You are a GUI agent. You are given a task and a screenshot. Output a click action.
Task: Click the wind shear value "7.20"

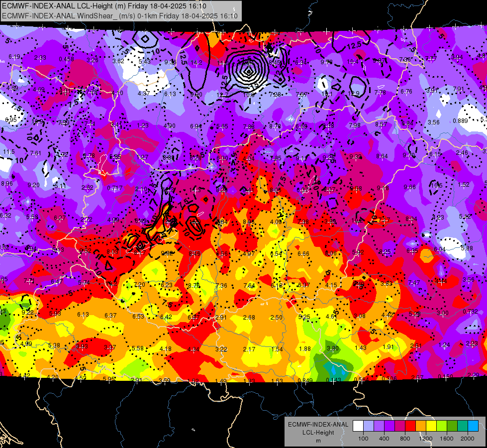(139, 284)
